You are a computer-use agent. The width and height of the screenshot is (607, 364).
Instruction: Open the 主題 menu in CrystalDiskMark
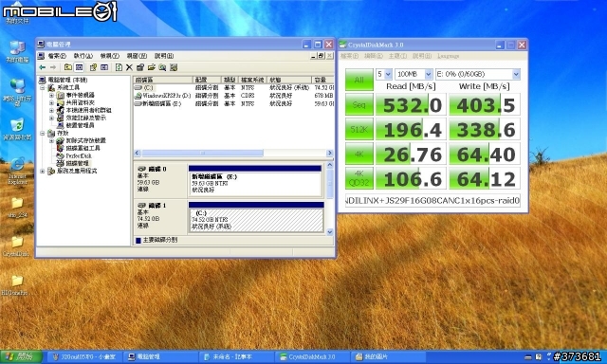click(397, 56)
